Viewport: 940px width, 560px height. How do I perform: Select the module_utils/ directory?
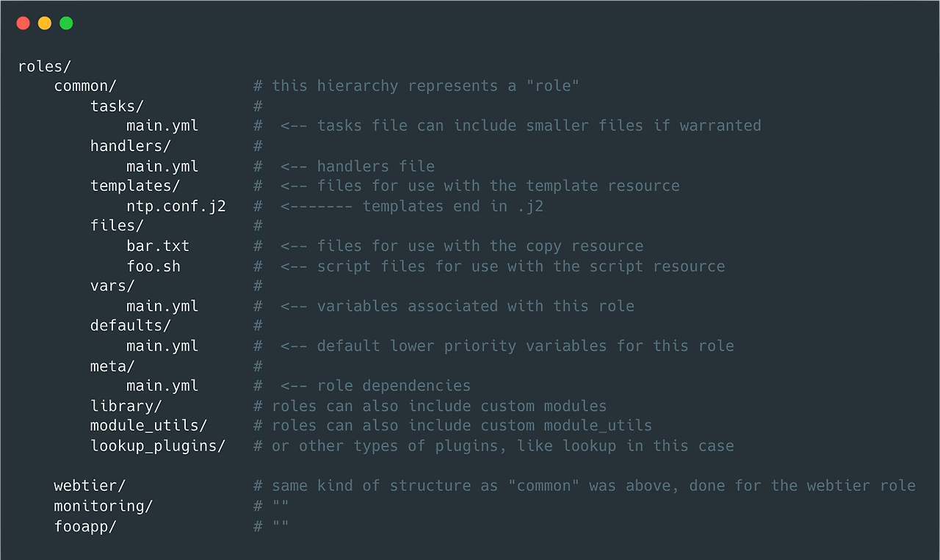point(149,426)
